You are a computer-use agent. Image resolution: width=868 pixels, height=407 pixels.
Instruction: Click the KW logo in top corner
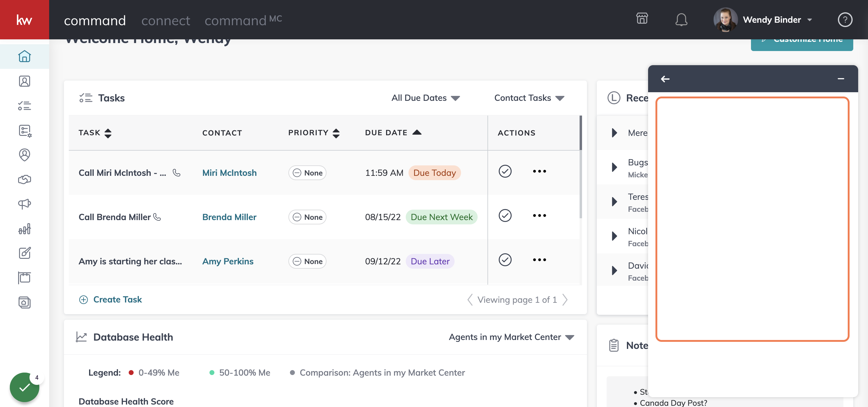[x=24, y=20]
